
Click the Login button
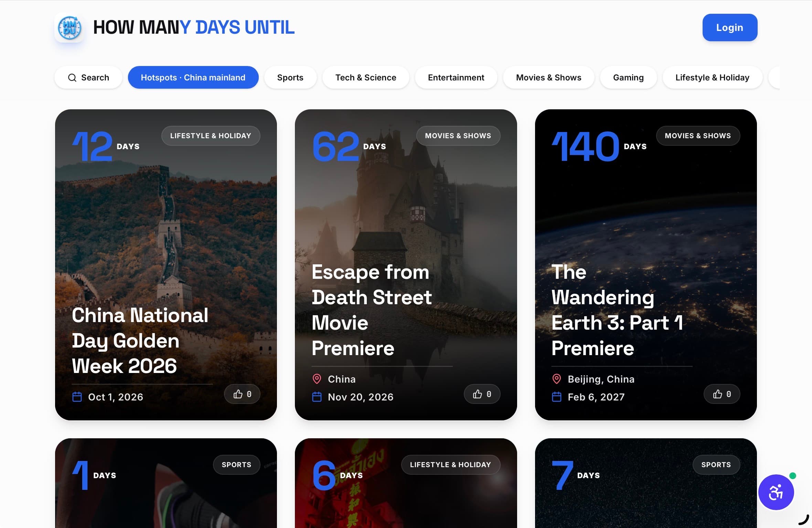click(x=730, y=27)
